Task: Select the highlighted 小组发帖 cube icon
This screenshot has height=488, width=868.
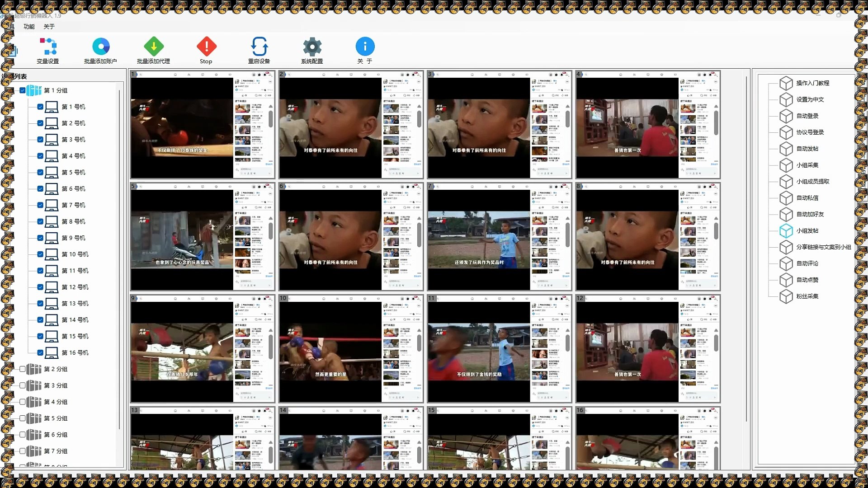Action: (786, 231)
